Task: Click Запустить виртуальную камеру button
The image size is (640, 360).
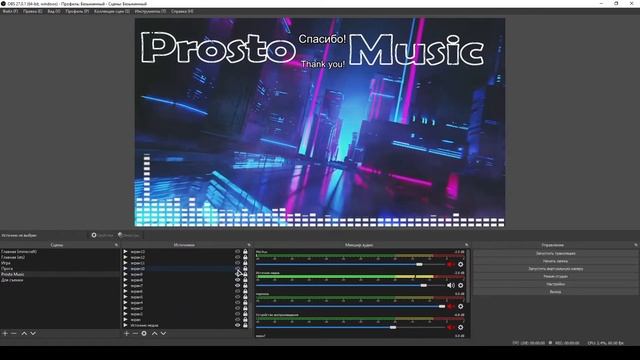Action: pos(555,269)
